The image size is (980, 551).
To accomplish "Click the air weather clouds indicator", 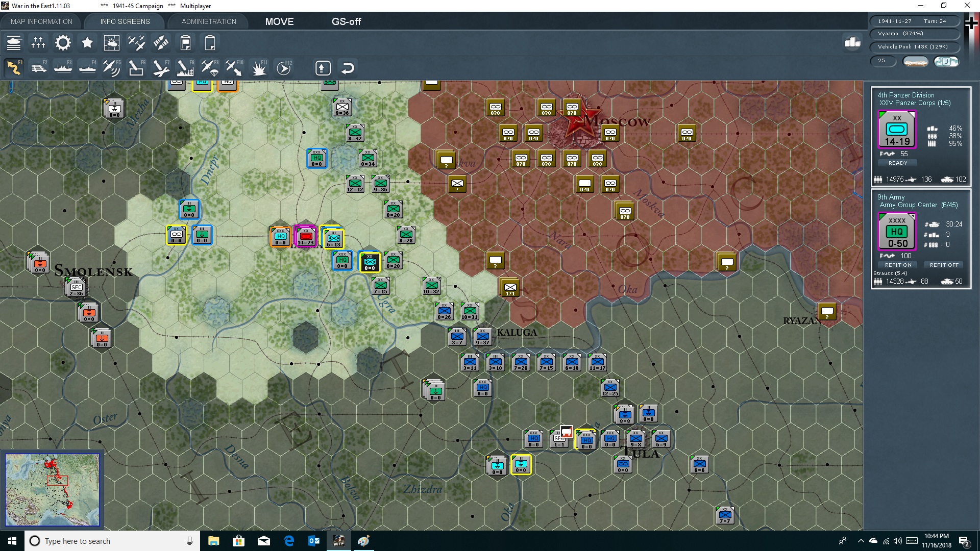I will click(946, 61).
